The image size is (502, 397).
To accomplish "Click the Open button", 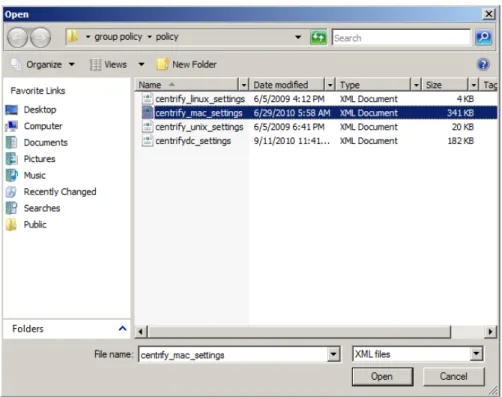I will 382,377.
